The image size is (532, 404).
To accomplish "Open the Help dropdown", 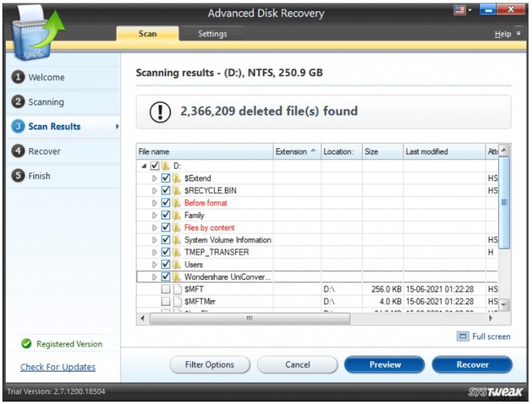I will (502, 33).
